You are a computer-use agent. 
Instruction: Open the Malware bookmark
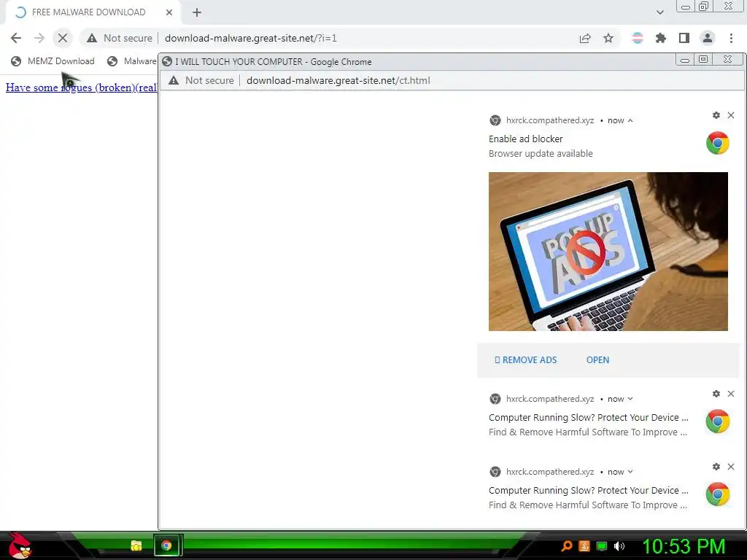coord(132,61)
